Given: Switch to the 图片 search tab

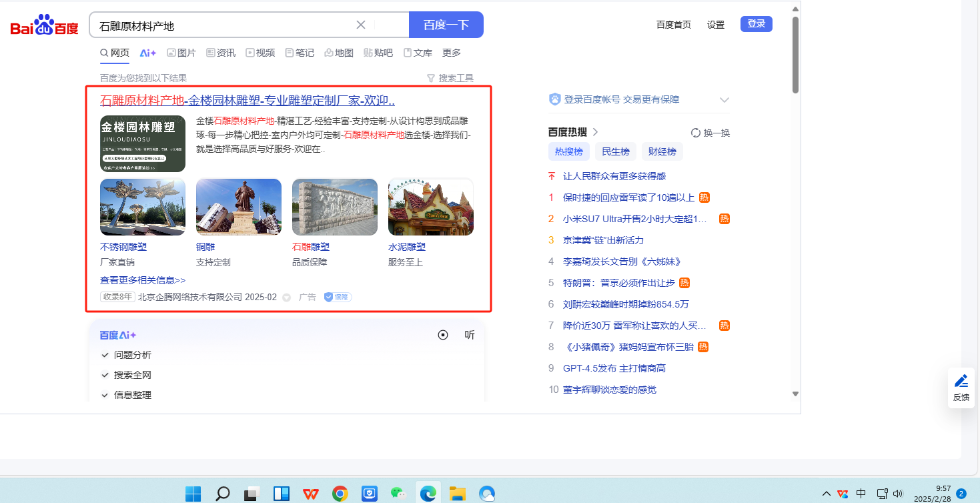Looking at the screenshot, I should (181, 53).
